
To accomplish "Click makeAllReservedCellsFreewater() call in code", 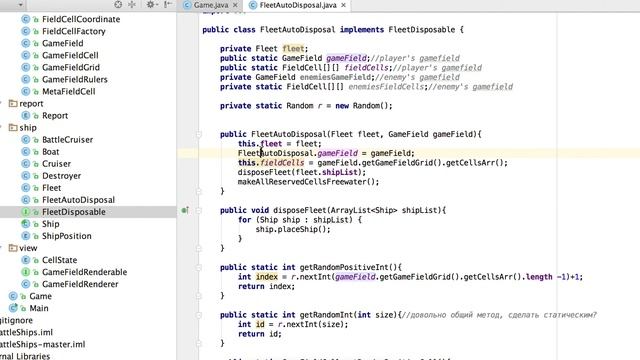I will click(x=308, y=182).
